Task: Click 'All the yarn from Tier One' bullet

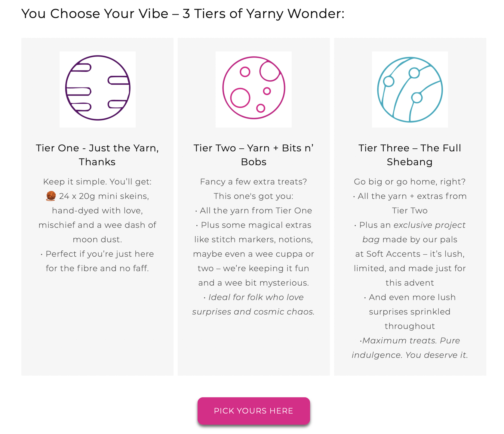Action: 254,210
